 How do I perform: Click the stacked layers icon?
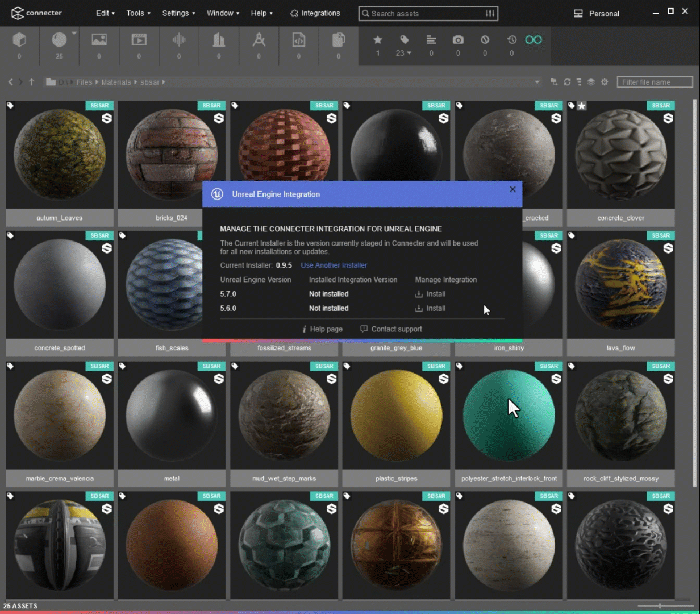pos(591,82)
